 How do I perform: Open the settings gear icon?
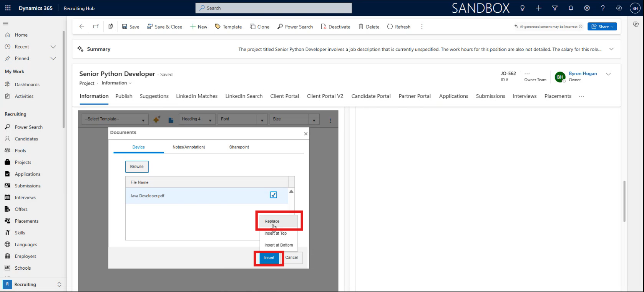[x=587, y=8]
